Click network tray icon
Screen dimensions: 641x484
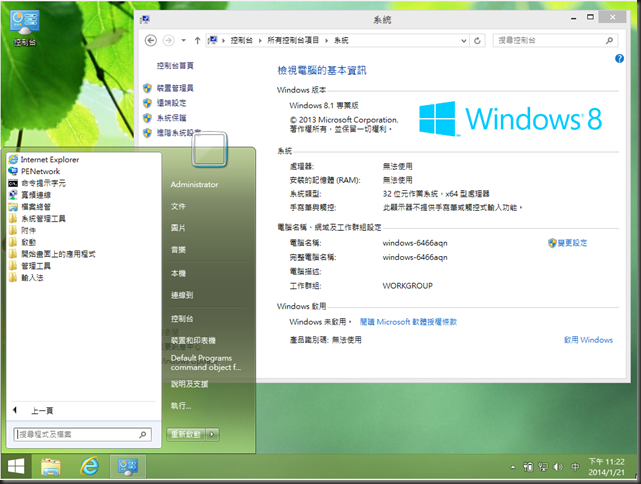coord(543,467)
